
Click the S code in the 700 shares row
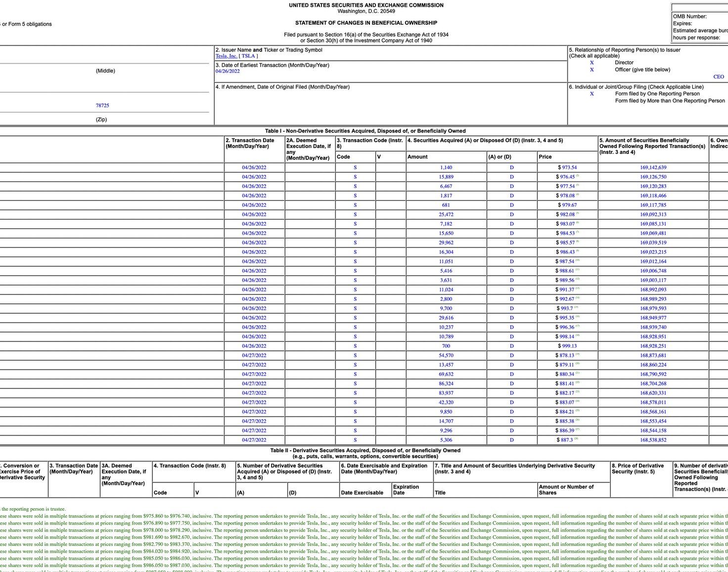(355, 346)
